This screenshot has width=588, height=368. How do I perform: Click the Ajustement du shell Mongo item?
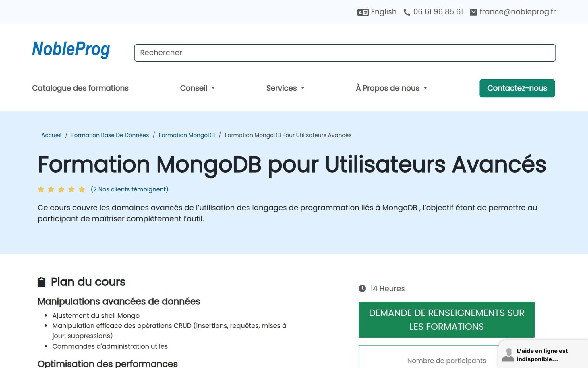96,315
